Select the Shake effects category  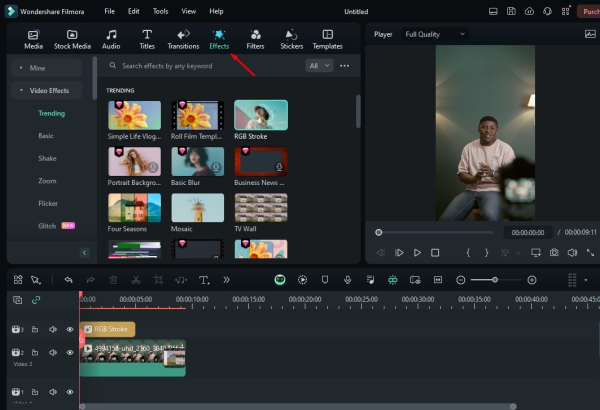coord(47,158)
